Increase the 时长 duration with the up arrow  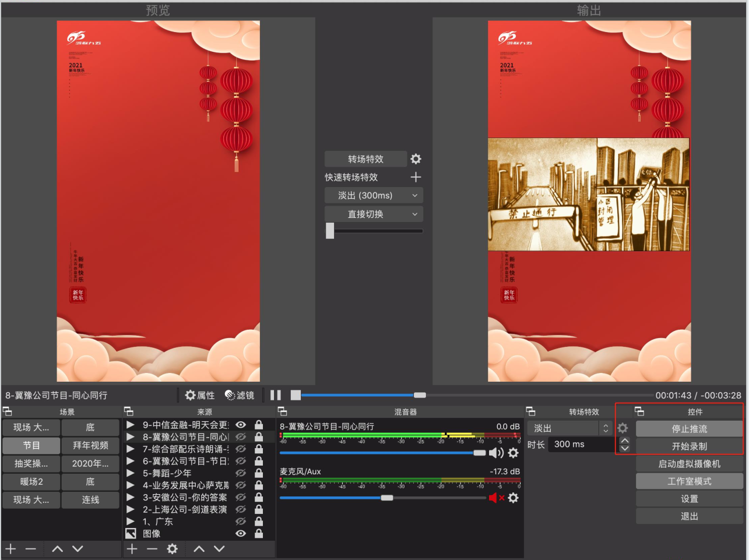click(x=625, y=441)
